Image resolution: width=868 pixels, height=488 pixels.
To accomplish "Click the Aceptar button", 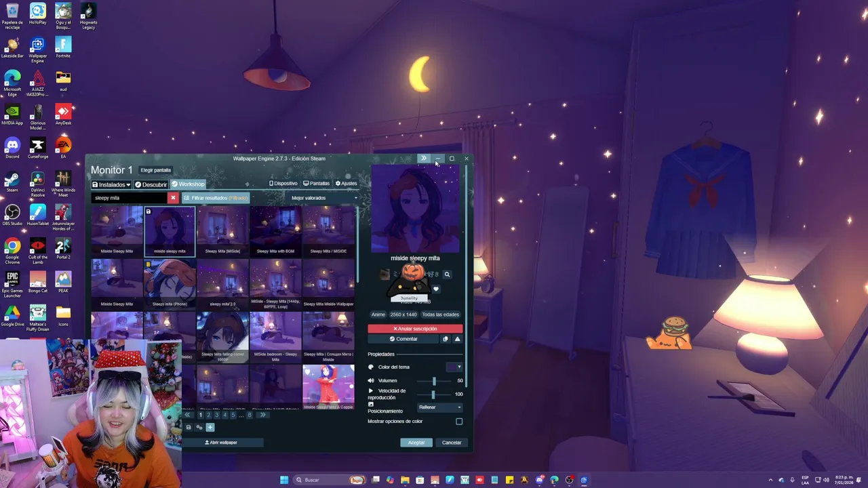I will [x=416, y=443].
